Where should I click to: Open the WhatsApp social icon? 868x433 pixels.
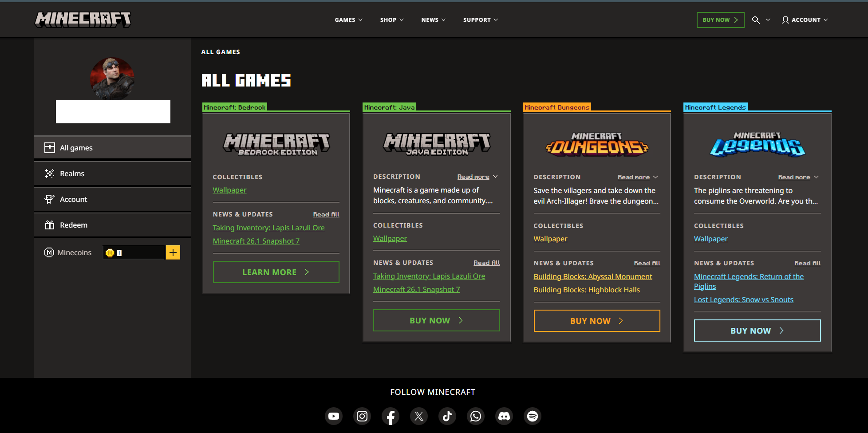pos(476,416)
